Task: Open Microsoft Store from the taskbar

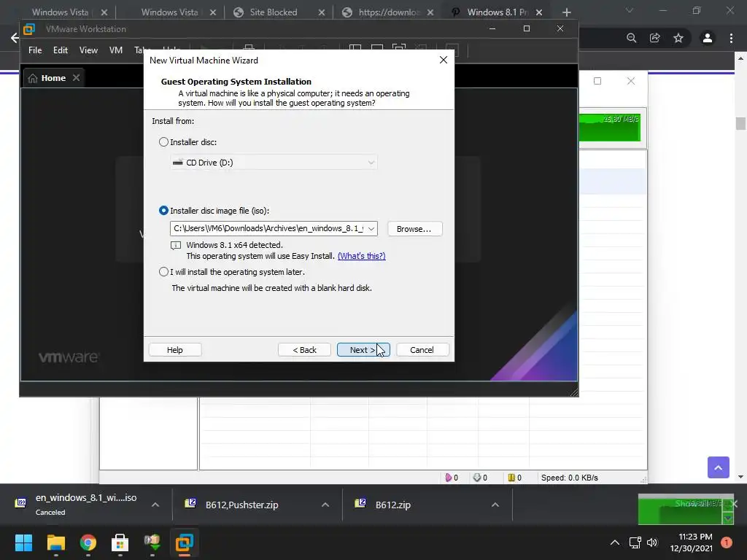Action: point(120,542)
